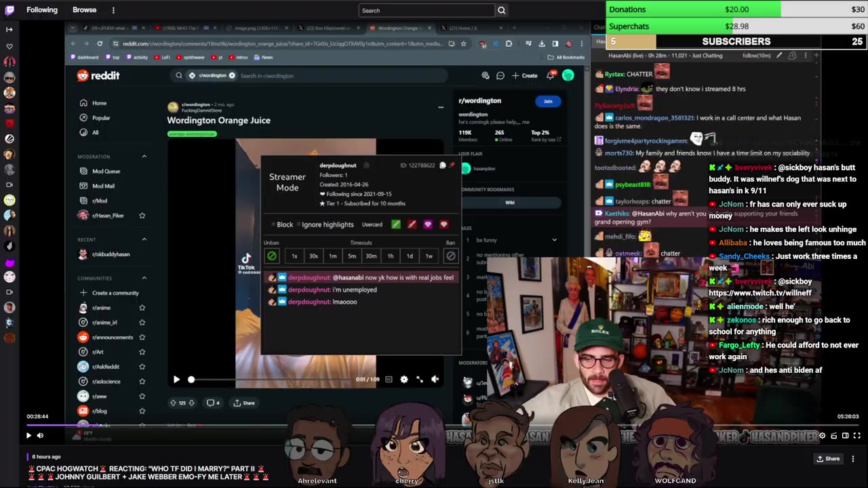Favorite r/AskReddit with the star
Screen dimensions: 868x488
coord(142,367)
